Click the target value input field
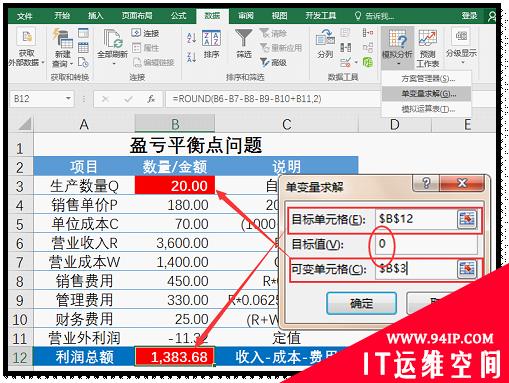 (427, 244)
